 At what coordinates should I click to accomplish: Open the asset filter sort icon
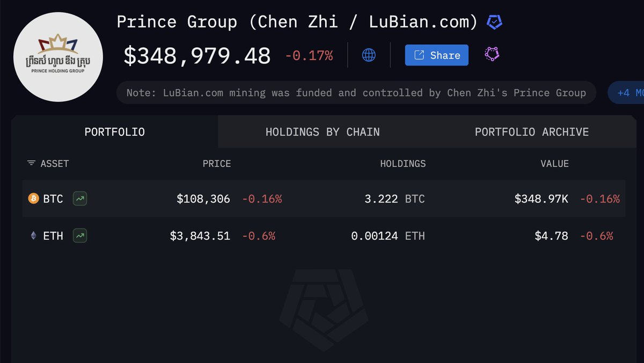(x=32, y=163)
